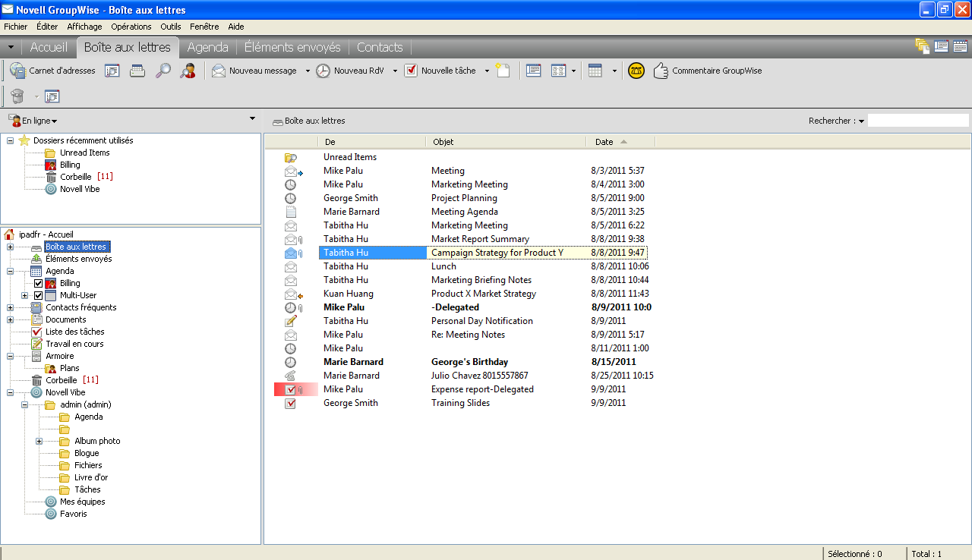
Task: Toggle the Expense report-Delegated task checkbox
Action: (x=290, y=389)
